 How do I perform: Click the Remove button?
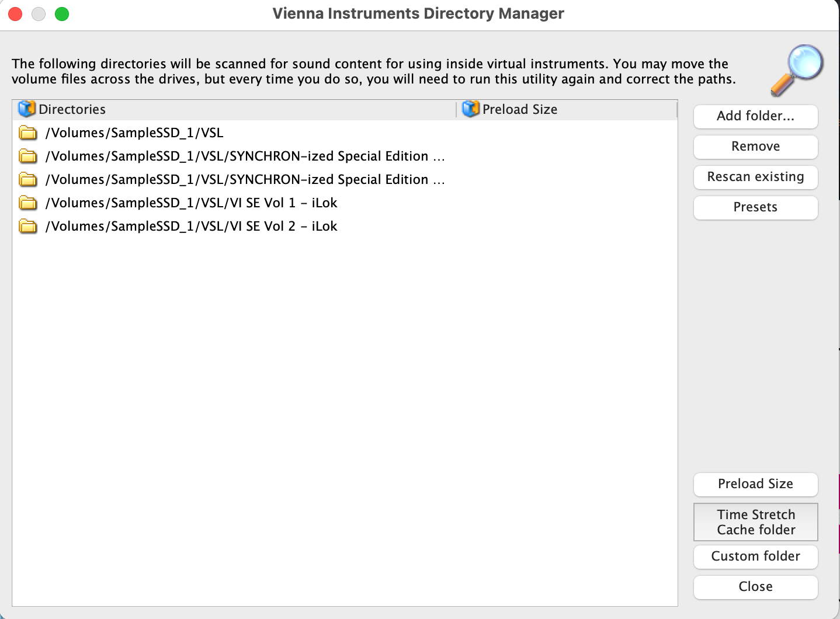click(755, 147)
